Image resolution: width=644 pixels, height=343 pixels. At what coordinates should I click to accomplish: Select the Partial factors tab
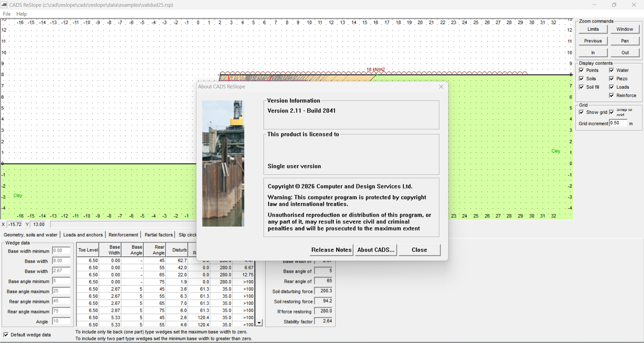point(158,235)
